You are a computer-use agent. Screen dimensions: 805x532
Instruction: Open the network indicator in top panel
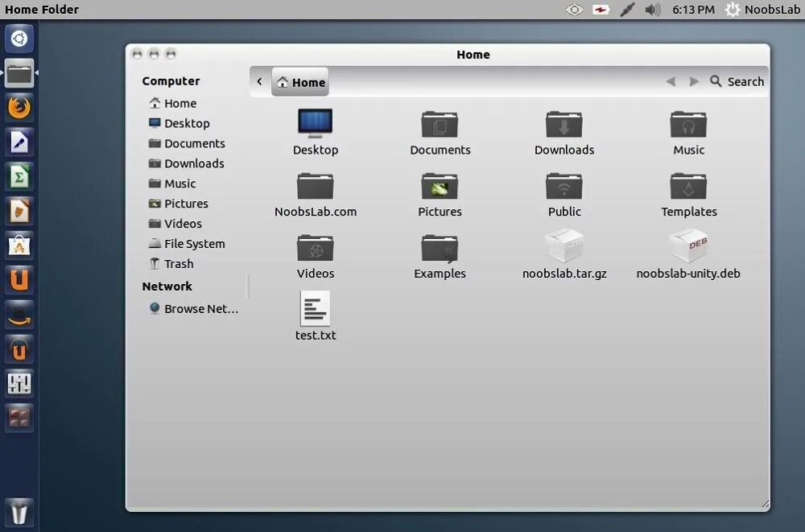[x=627, y=9]
